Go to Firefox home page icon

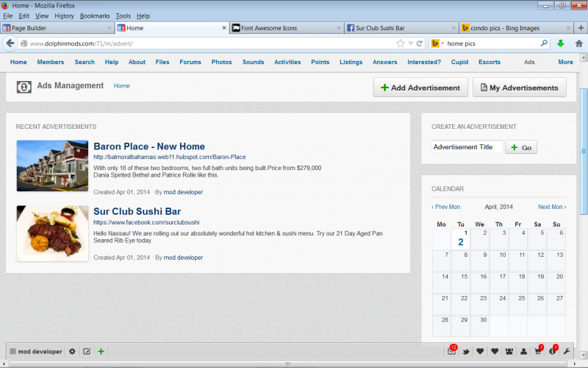click(x=579, y=43)
